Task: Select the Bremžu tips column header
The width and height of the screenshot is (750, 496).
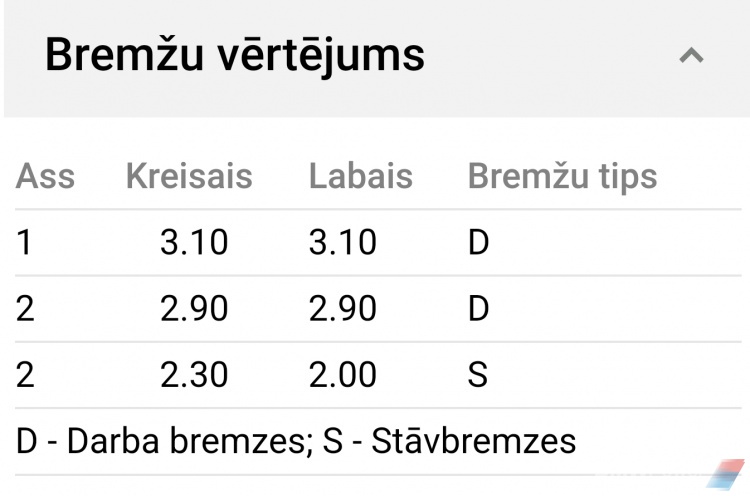Action: [x=562, y=176]
